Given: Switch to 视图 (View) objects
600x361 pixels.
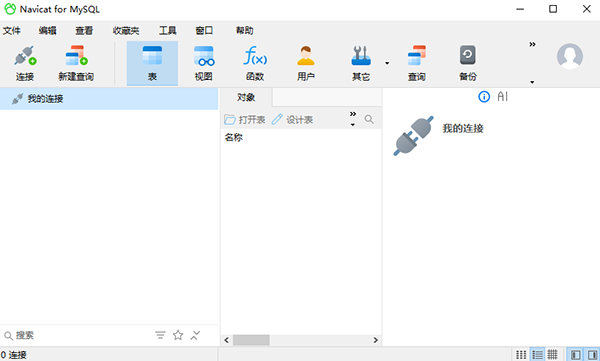Looking at the screenshot, I should [204, 63].
